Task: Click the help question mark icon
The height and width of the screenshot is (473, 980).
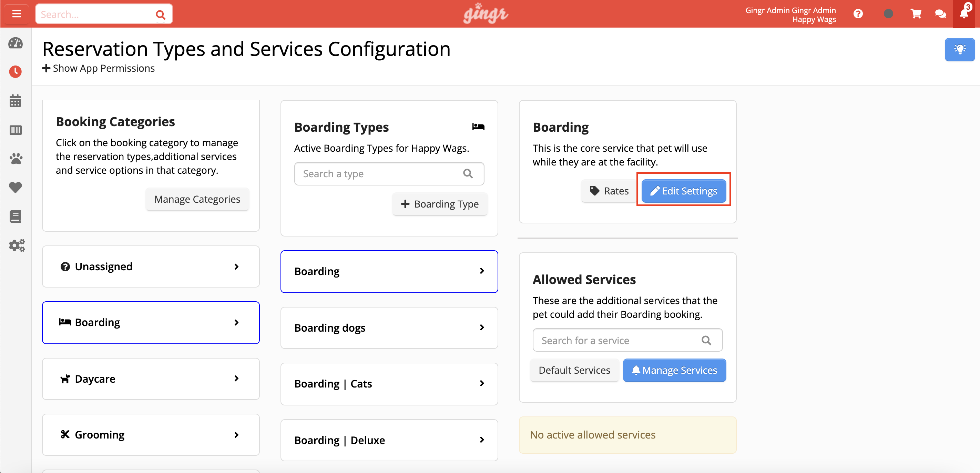Action: pos(859,14)
